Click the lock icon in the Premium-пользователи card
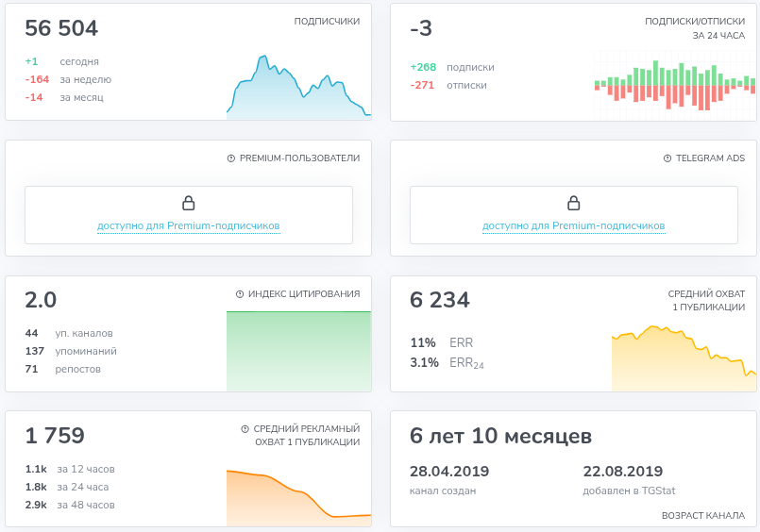760x532 pixels. coord(189,203)
